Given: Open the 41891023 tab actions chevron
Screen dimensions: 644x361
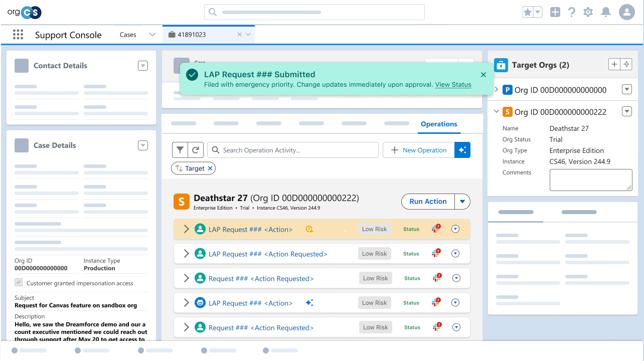Looking at the screenshot, I should pos(248,35).
